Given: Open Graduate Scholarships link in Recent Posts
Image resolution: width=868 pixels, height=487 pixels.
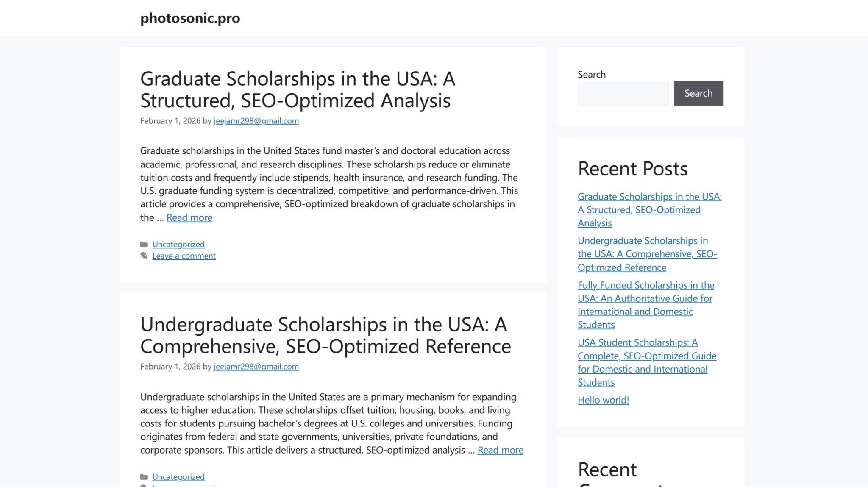Looking at the screenshot, I should 649,210.
